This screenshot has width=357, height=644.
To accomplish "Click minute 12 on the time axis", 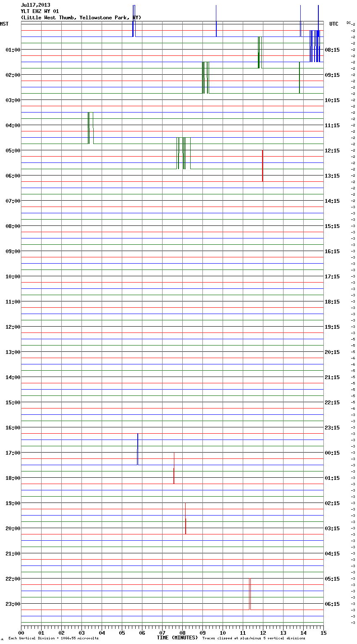I will coord(263,633).
